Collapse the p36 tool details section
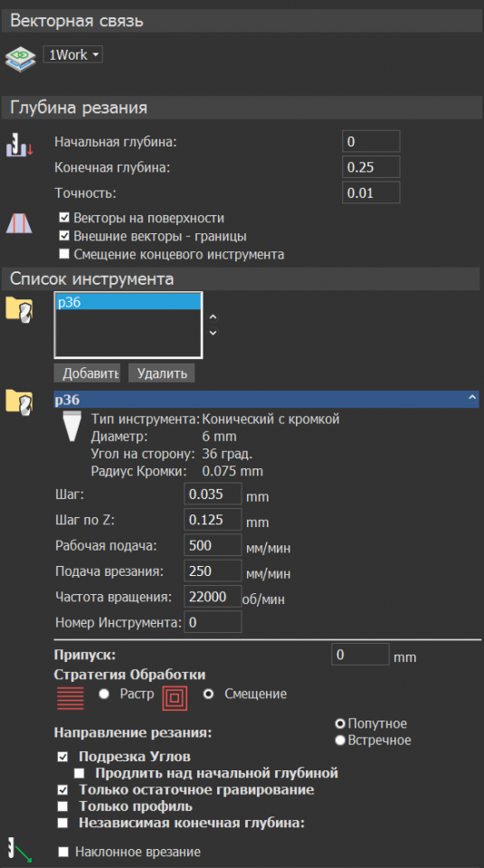 pyautogui.click(x=472, y=398)
